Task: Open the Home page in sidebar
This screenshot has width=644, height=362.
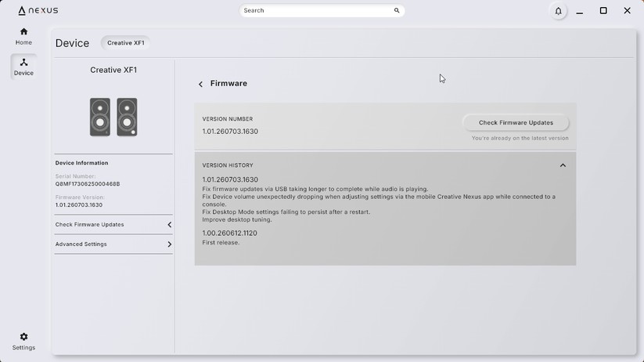Action: pos(23,36)
